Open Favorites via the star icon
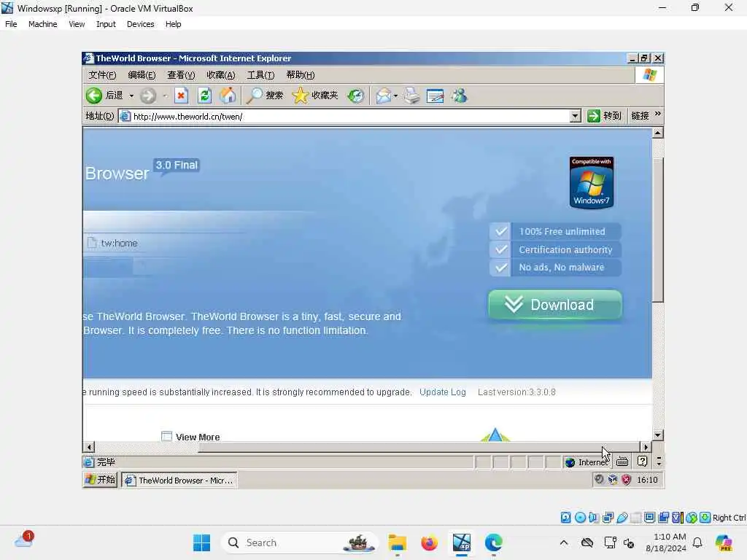Screen dimensions: 747x560 (x=300, y=96)
